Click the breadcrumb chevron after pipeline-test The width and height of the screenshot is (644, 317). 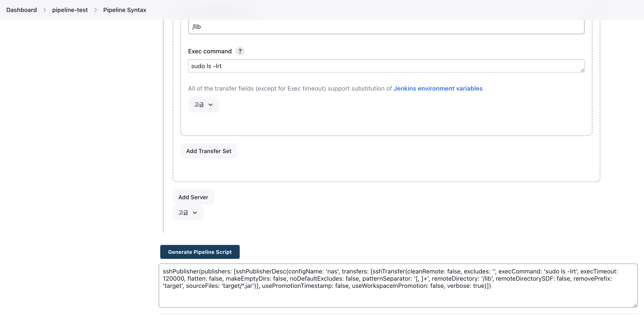tap(96, 10)
